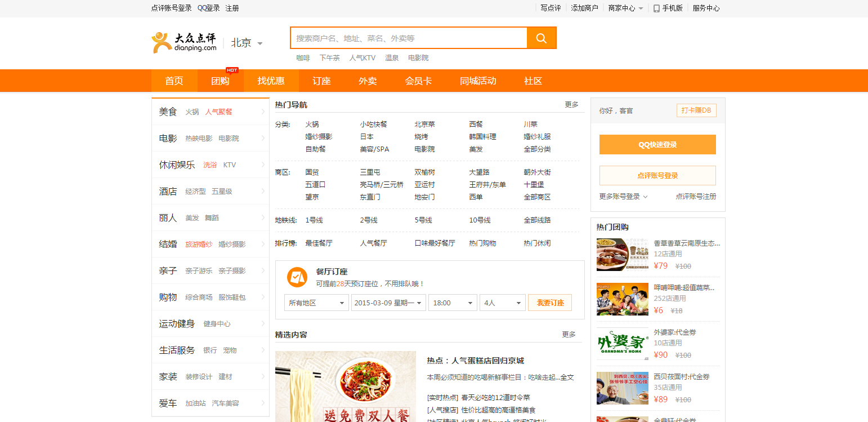The width and height of the screenshot is (868, 422).
Task: Click the 点评账号注册 link
Action: point(696,197)
